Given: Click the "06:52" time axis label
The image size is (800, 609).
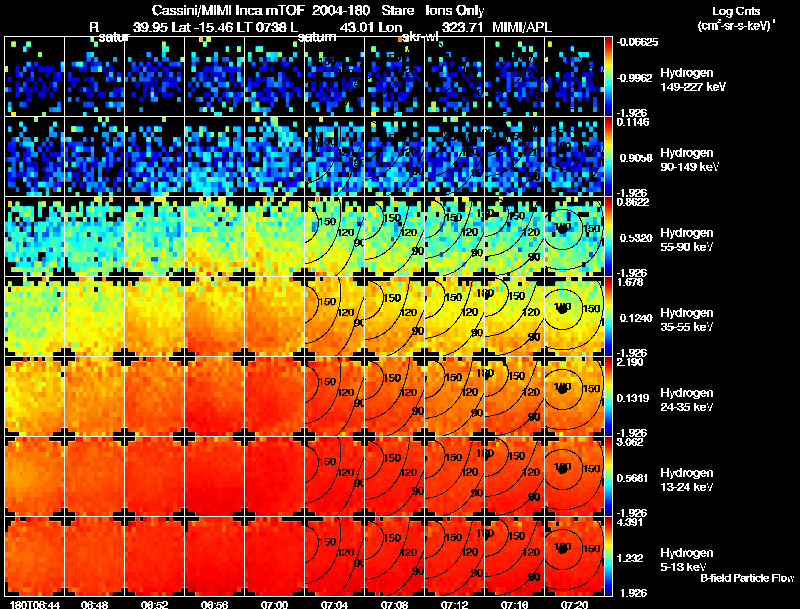Looking at the screenshot, I should tap(155, 605).
